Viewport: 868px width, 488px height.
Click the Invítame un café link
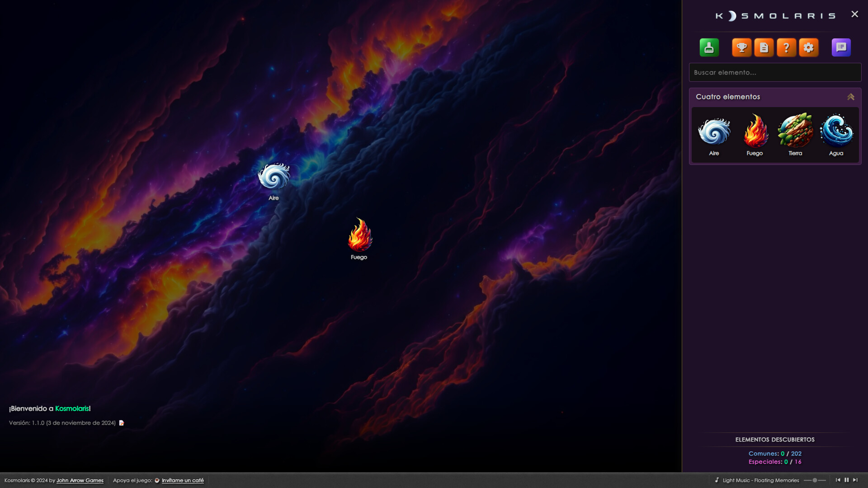pos(183,480)
